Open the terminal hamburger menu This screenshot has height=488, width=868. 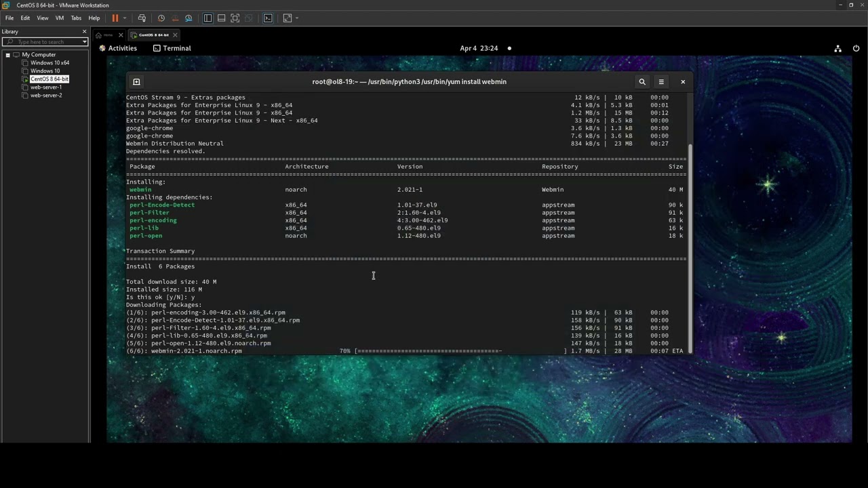(661, 82)
